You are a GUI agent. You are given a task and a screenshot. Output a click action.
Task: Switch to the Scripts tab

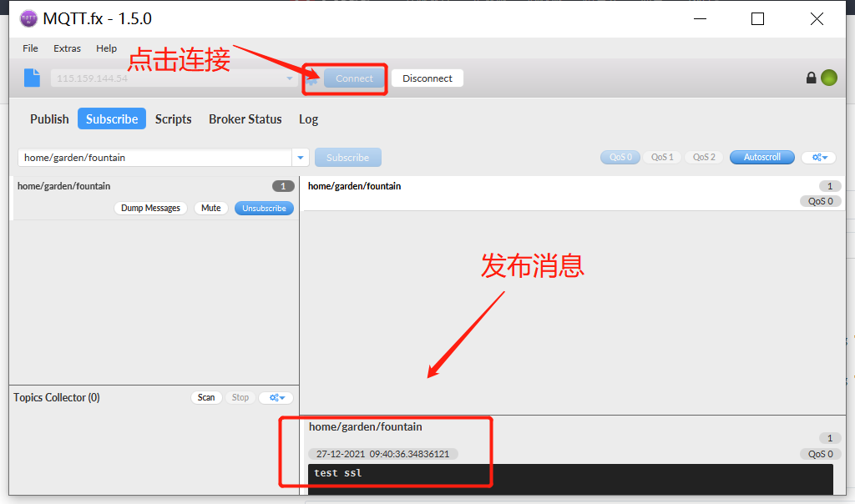point(174,118)
